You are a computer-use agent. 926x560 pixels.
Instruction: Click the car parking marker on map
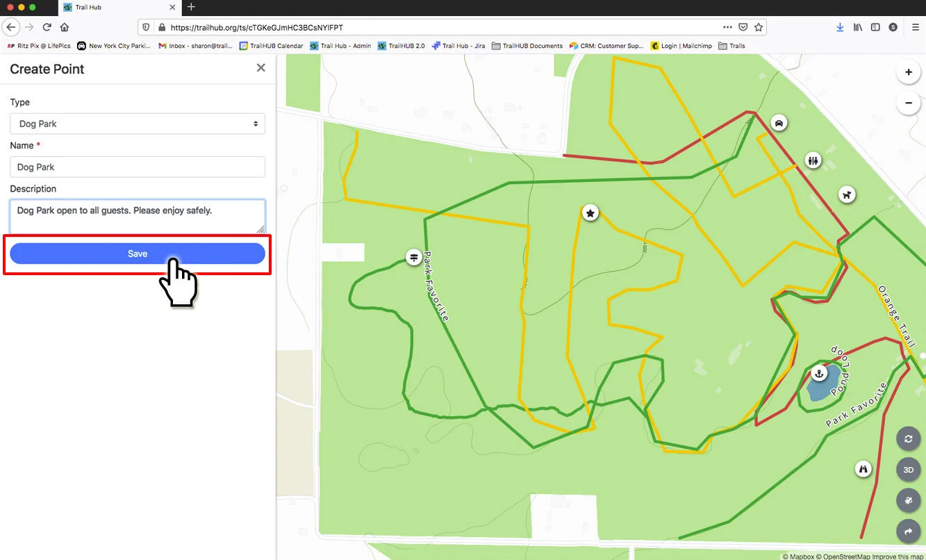point(779,123)
